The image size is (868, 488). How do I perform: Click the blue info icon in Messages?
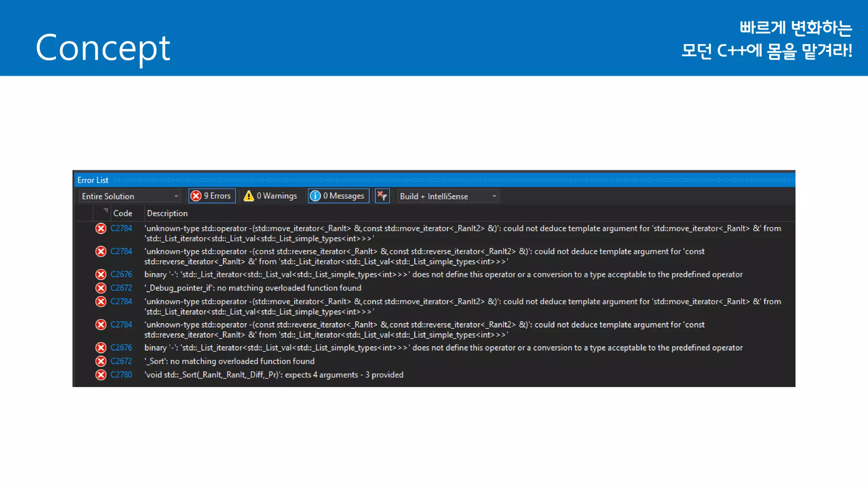[x=315, y=196]
